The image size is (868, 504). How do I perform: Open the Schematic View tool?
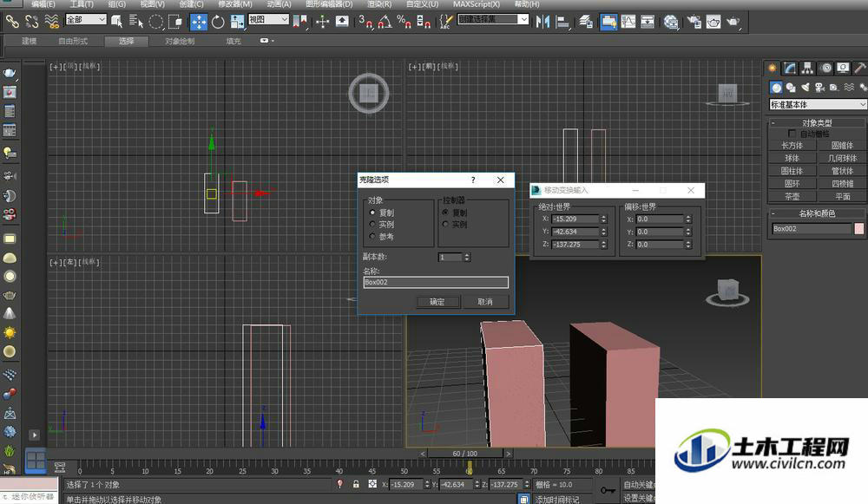pyautogui.click(x=648, y=22)
